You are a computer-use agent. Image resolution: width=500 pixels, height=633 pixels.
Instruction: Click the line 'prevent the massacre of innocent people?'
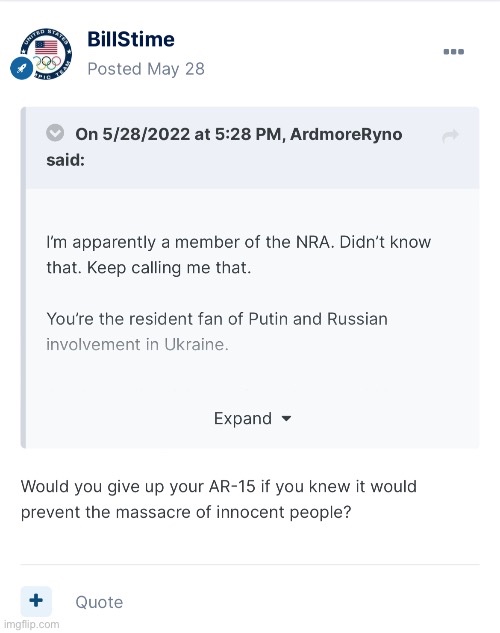186,513
